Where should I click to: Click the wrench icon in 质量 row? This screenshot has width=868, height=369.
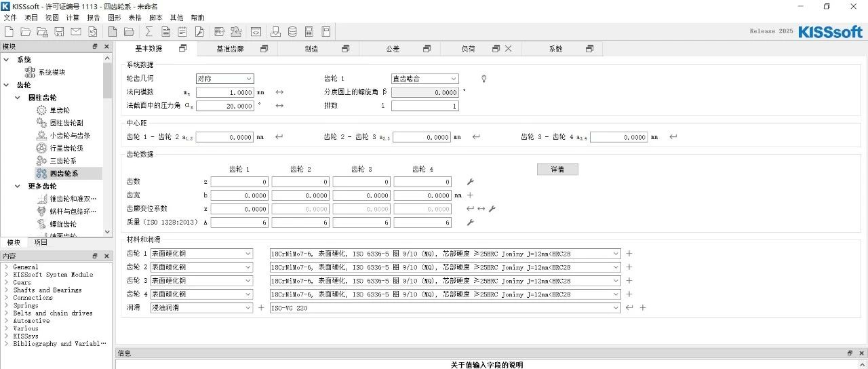[471, 222]
